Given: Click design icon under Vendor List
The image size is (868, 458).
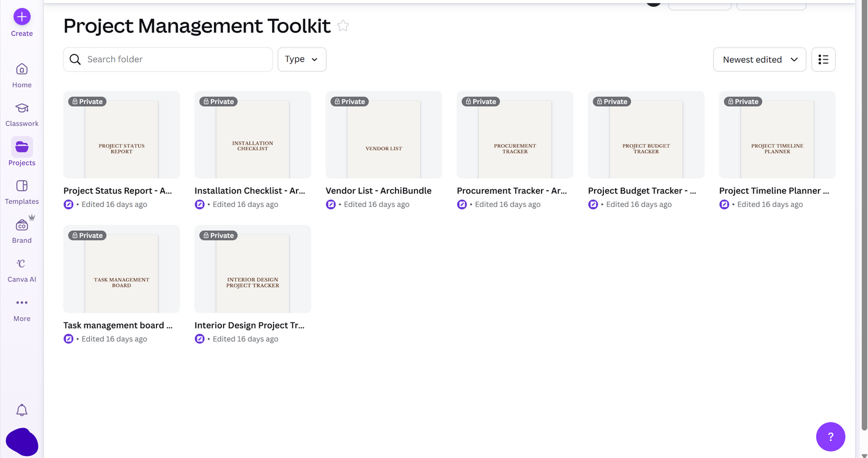Looking at the screenshot, I should [x=331, y=205].
